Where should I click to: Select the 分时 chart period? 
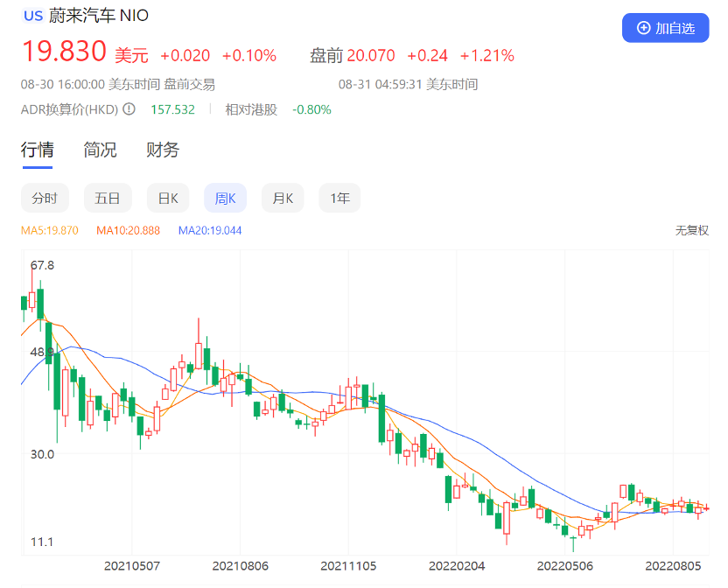tap(45, 199)
